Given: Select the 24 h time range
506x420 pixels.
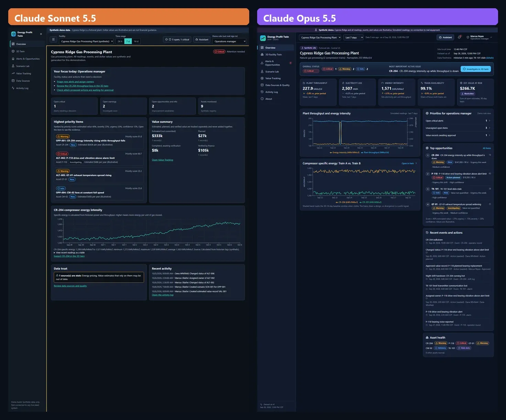Looking at the screenshot, I should 120,41.
